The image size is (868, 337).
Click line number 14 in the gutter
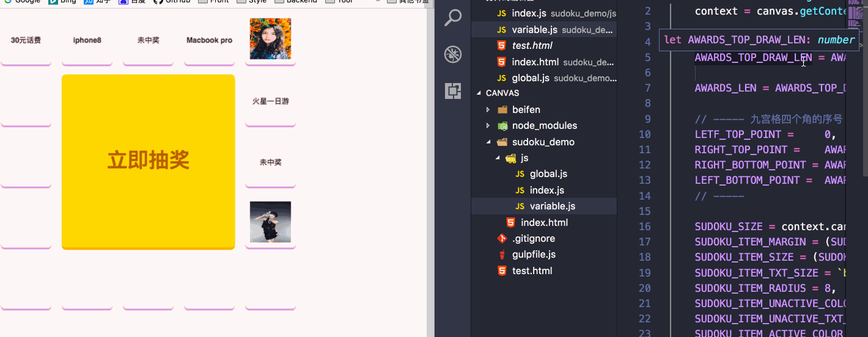coord(644,196)
